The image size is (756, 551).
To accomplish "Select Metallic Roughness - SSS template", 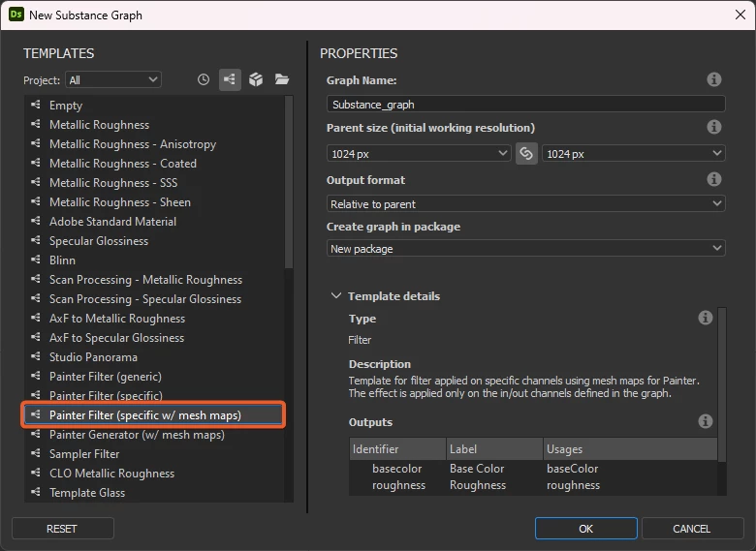I will 154,183.
